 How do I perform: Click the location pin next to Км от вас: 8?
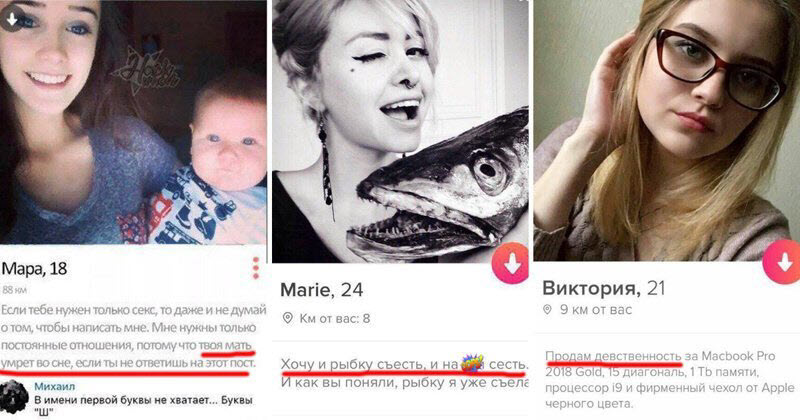pyautogui.click(x=288, y=318)
